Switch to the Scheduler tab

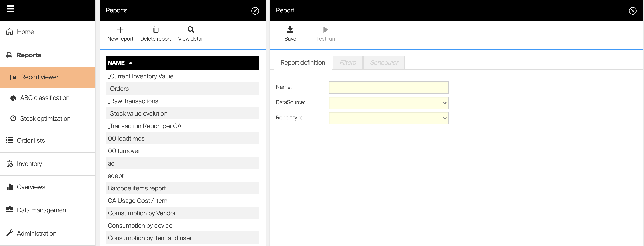coord(384,62)
